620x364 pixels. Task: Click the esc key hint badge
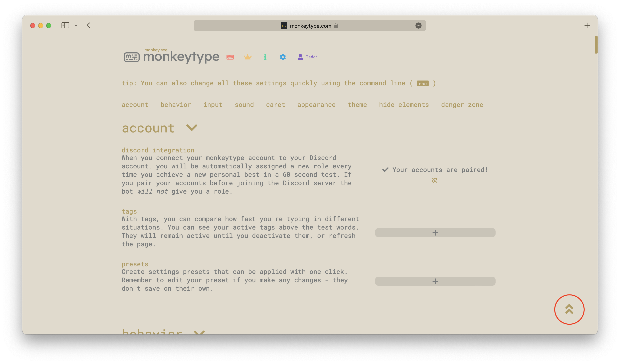pyautogui.click(x=423, y=84)
